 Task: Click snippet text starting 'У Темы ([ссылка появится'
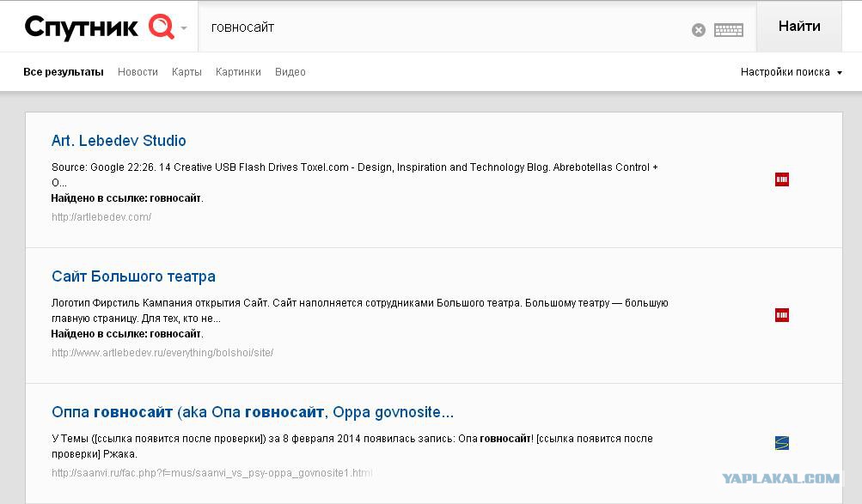(x=352, y=446)
